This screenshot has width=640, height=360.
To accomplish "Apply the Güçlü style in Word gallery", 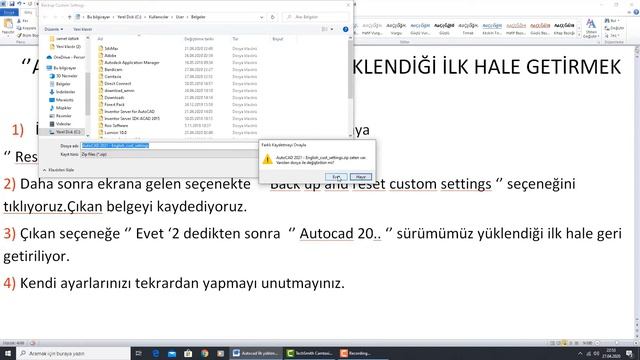I will [444, 29].
